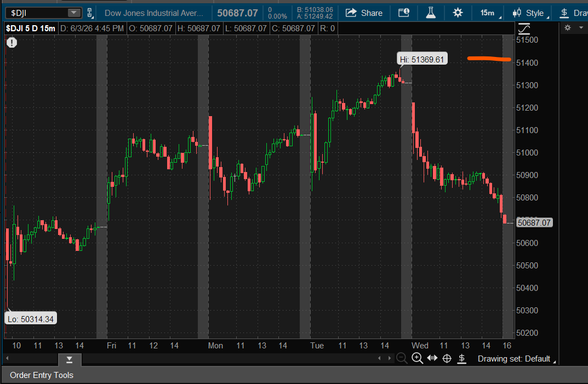Click scroll right arrow near zoom icons
The width and height of the screenshot is (588, 384).
tap(389, 358)
